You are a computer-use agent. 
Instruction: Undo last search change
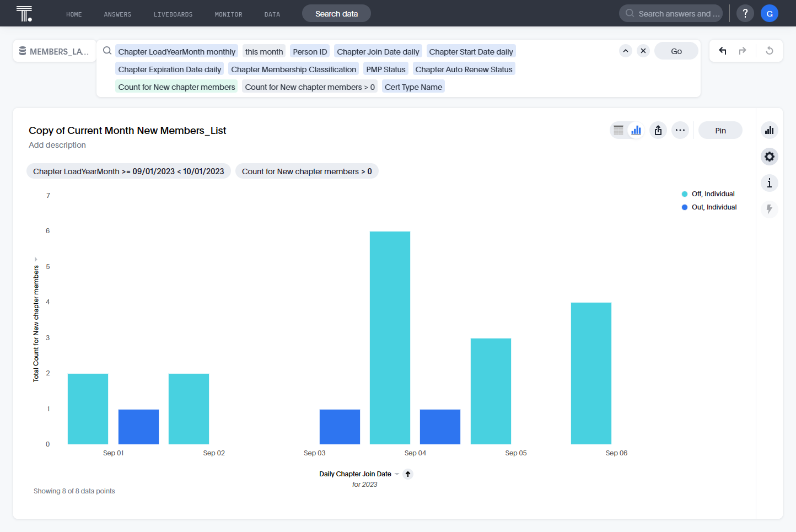pos(723,51)
